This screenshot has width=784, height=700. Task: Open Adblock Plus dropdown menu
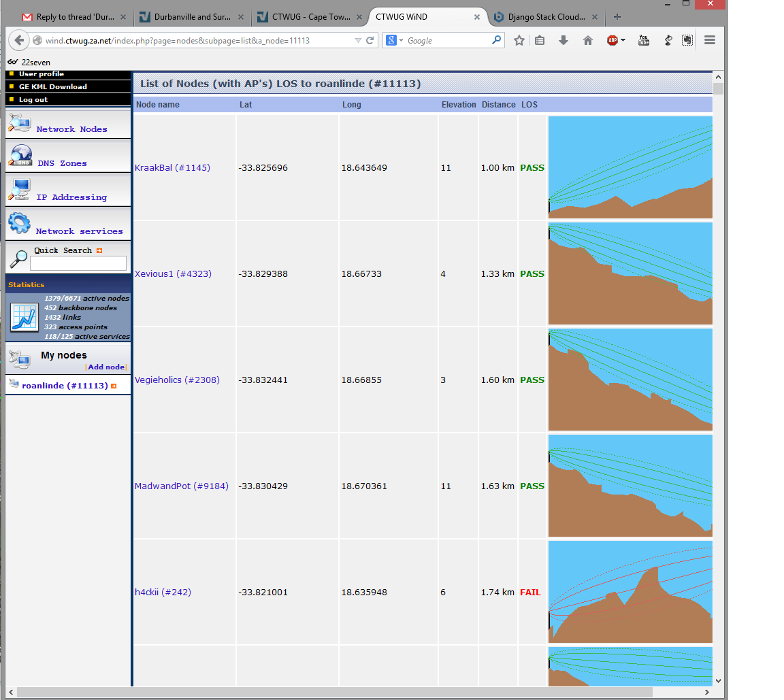(x=623, y=41)
